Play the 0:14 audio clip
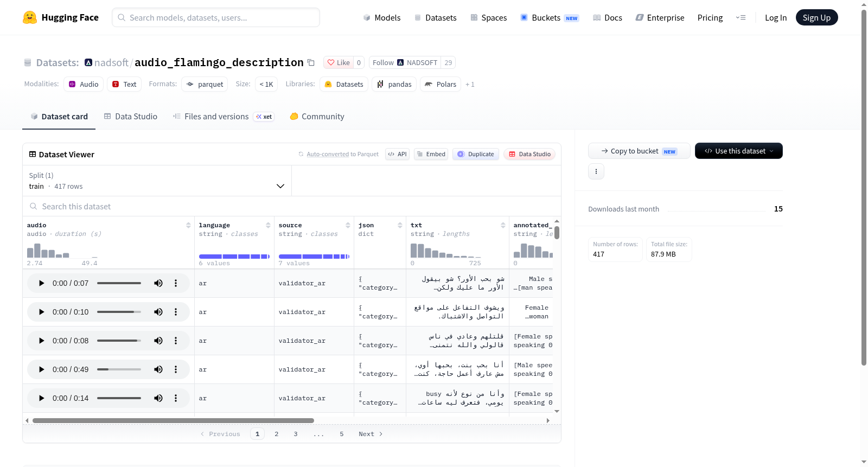This screenshot has width=868, height=467. coord(41,398)
